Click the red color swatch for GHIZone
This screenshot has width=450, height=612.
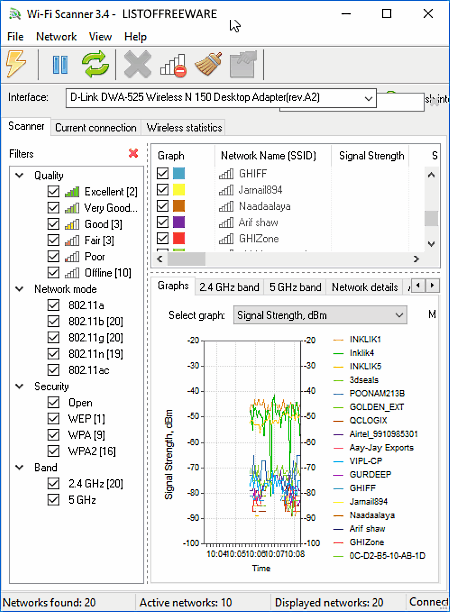tap(179, 238)
